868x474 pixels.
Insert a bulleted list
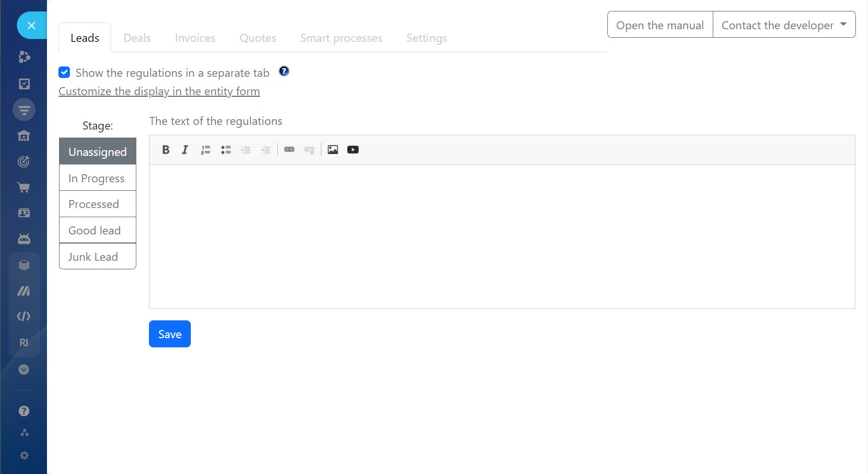tap(226, 150)
